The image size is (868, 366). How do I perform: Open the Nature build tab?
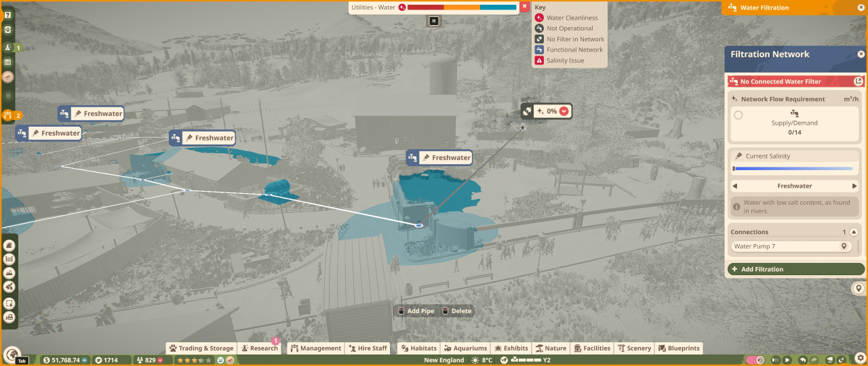(550, 348)
